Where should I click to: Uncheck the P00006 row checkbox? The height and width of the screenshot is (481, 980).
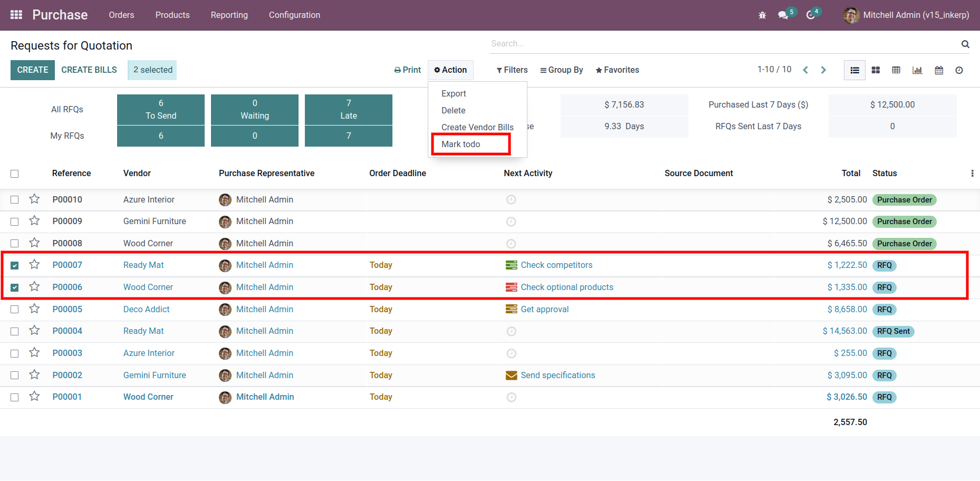coord(15,287)
